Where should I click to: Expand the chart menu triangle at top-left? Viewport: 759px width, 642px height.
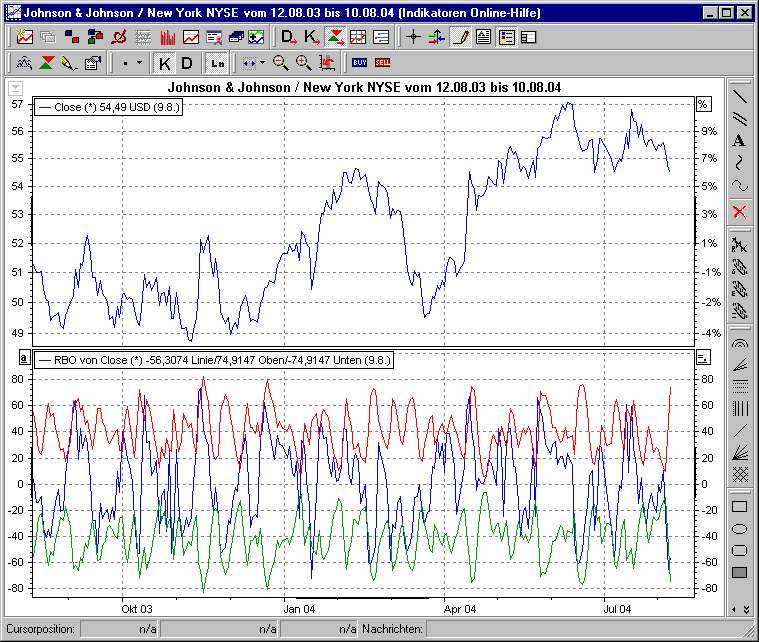16,88
